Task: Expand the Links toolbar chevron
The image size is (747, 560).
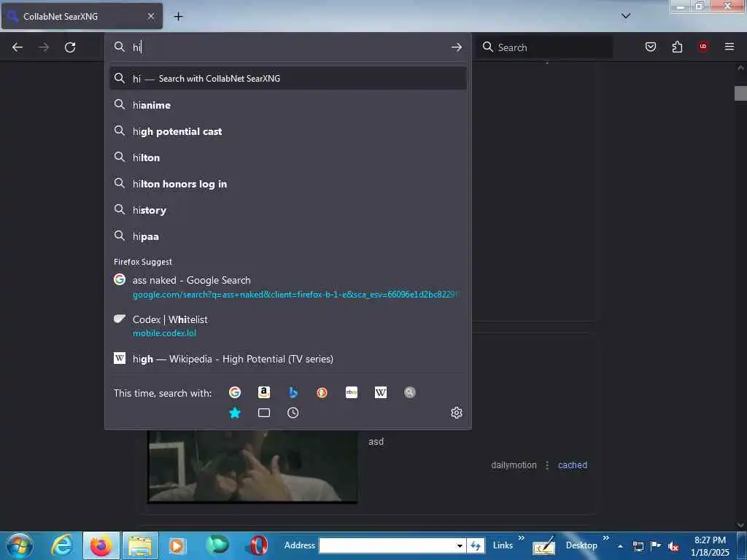Action: (521, 538)
